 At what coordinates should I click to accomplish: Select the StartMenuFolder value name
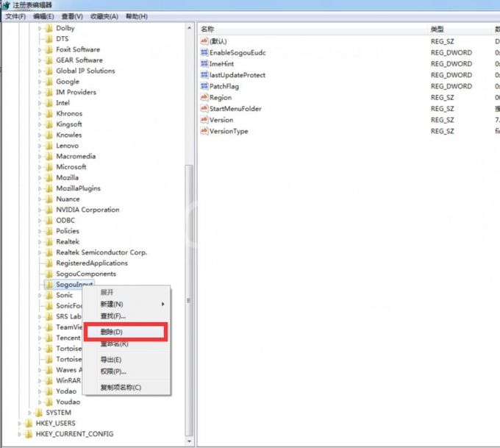(235, 108)
